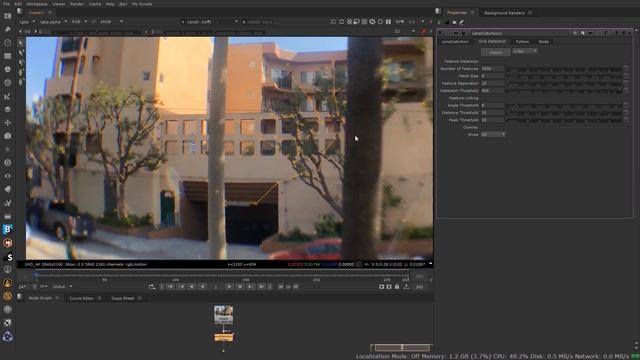Viewport: 640px width, 360px height.
Task: Collapse the LensDistortion1 node properties panel
Action: 440,33
